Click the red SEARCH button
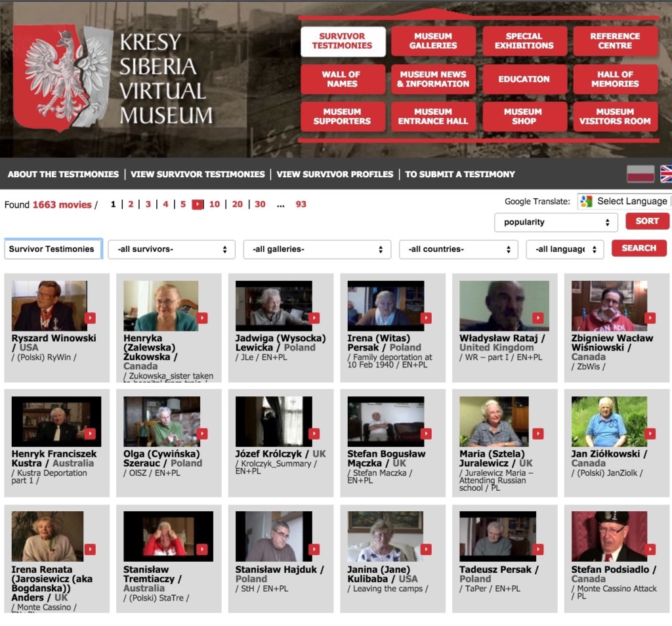This screenshot has height=626, width=672. pos(639,248)
